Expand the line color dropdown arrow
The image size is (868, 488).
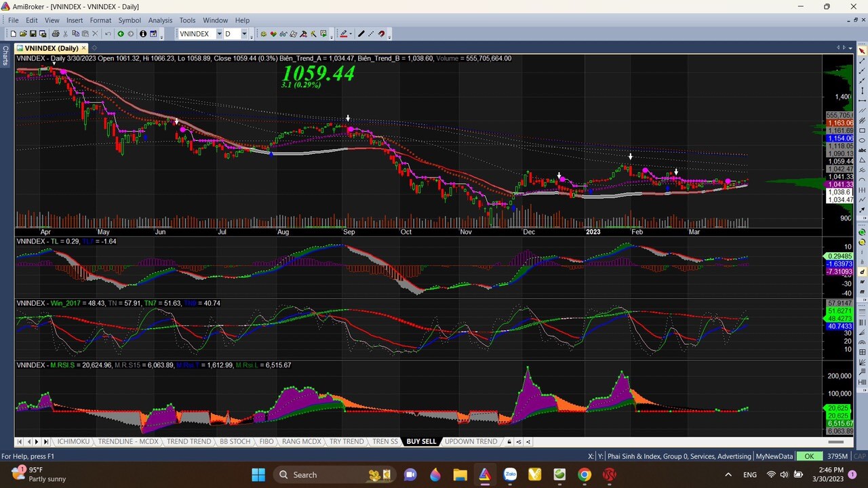point(351,34)
